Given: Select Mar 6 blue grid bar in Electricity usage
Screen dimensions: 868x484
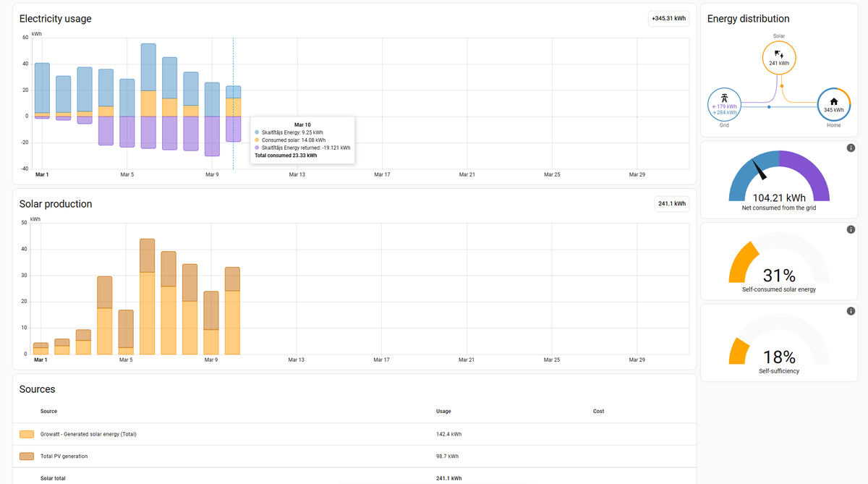Looking at the screenshot, I should [x=148, y=67].
